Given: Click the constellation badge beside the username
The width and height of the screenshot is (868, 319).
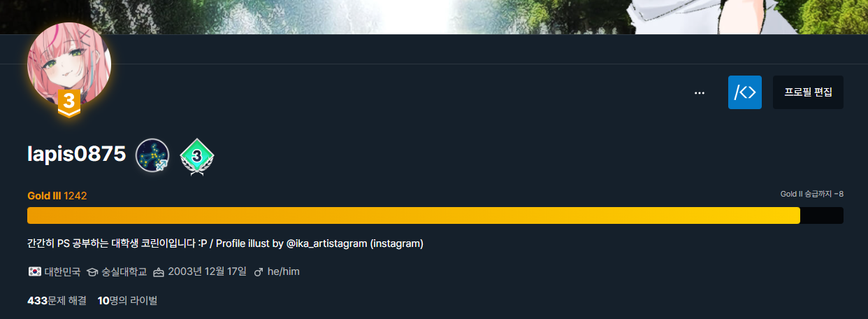Looking at the screenshot, I should click(152, 155).
